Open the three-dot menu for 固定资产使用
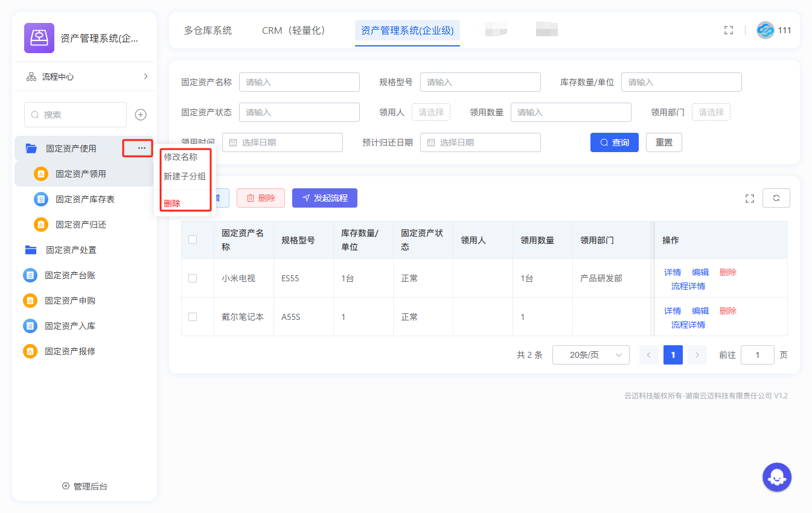 coord(141,148)
